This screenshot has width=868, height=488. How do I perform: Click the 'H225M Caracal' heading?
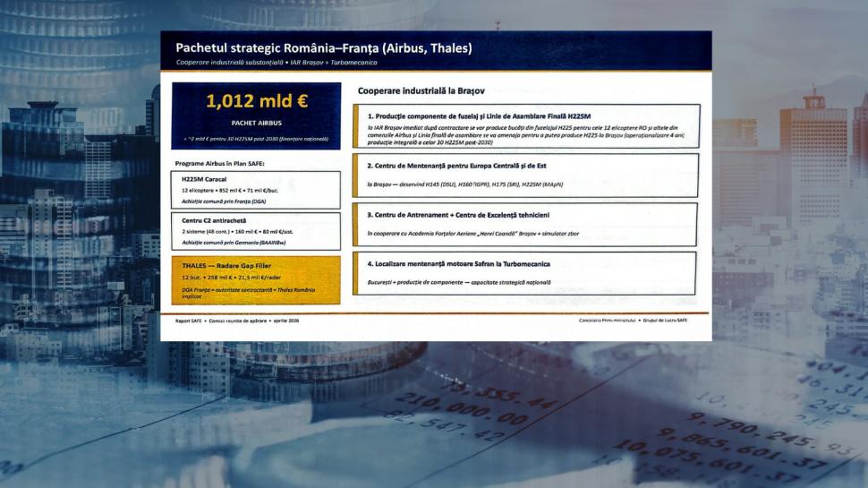204,179
